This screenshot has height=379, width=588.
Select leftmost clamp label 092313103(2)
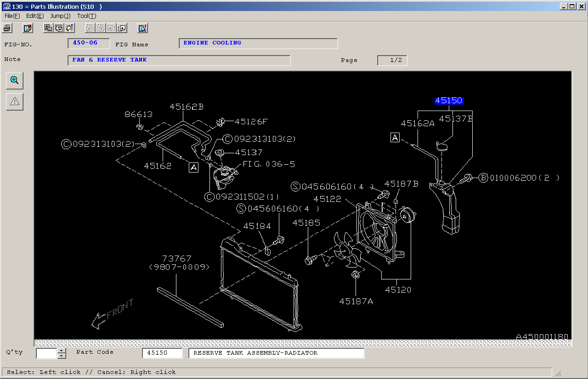pyautogui.click(x=98, y=144)
